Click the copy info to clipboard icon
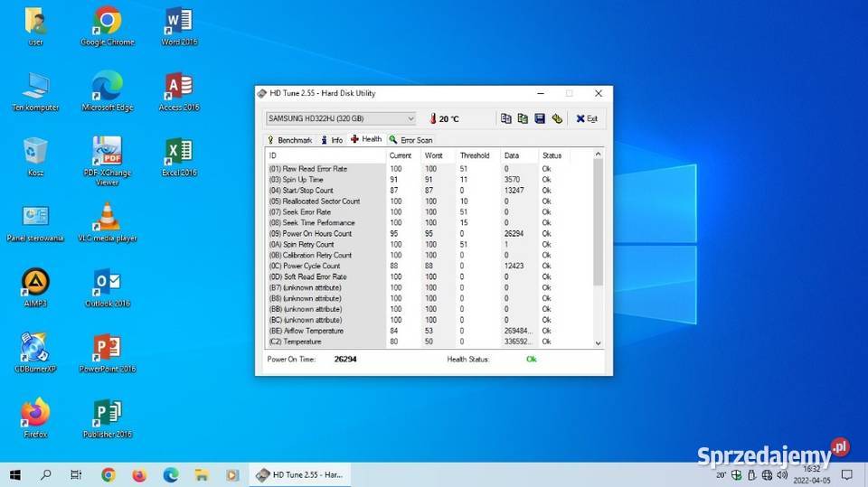 click(x=506, y=118)
